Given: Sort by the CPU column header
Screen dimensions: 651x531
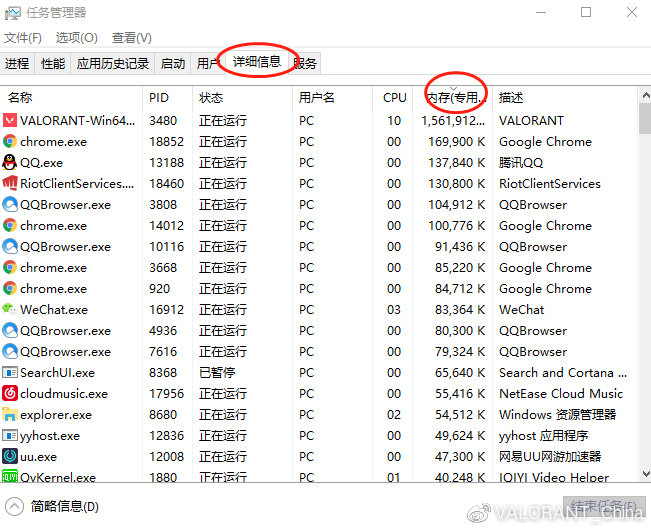Looking at the screenshot, I should tap(393, 98).
